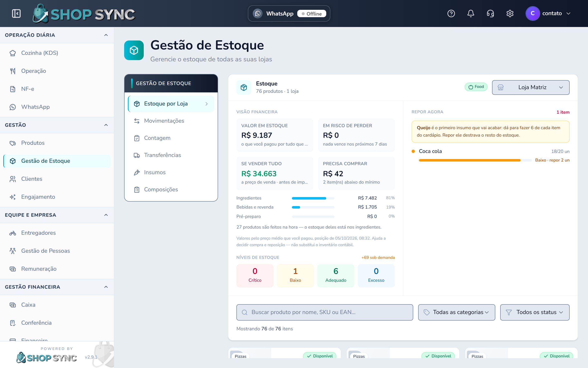Open Clientes in the sidebar

pyautogui.click(x=57, y=179)
